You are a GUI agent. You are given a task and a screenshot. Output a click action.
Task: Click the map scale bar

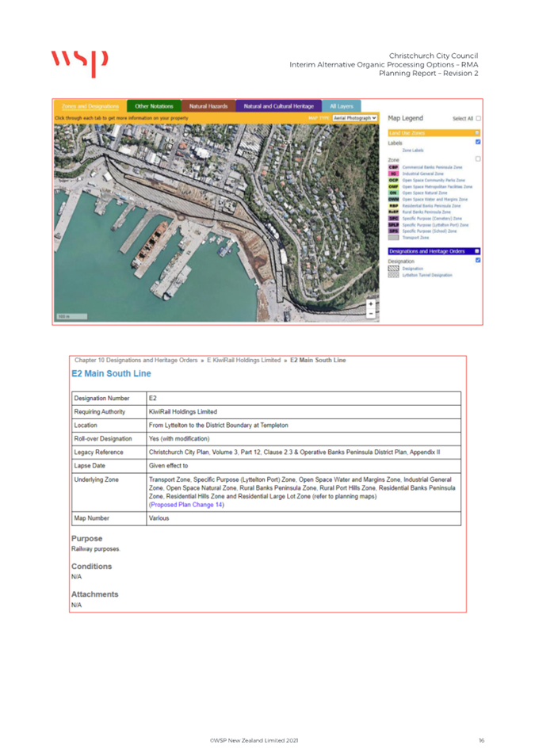72,317
